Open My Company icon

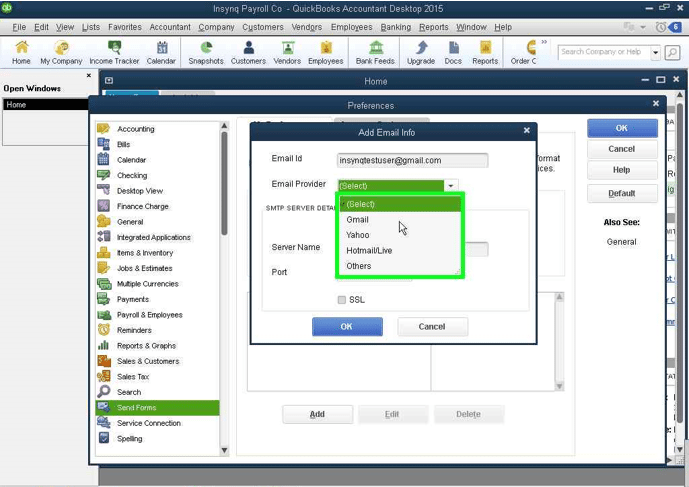pyautogui.click(x=61, y=52)
